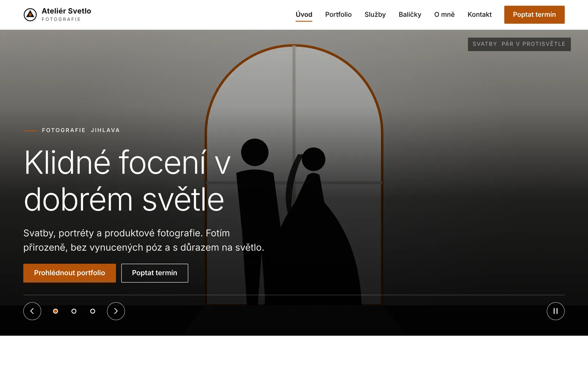Click the Ateliér Svetlo brand name

click(x=67, y=11)
